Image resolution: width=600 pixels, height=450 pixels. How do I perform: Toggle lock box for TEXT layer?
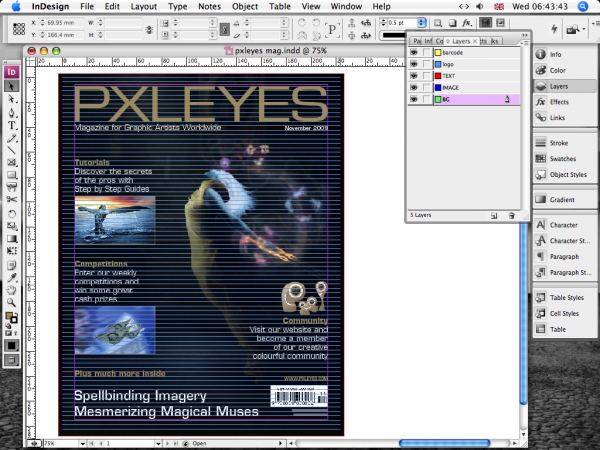(x=426, y=76)
